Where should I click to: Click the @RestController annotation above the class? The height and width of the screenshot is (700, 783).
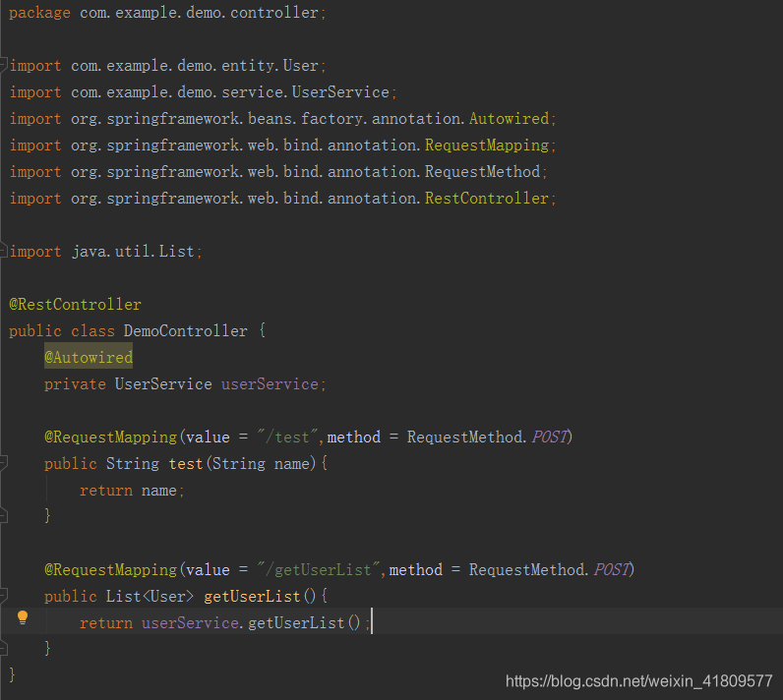pyautogui.click(x=76, y=305)
